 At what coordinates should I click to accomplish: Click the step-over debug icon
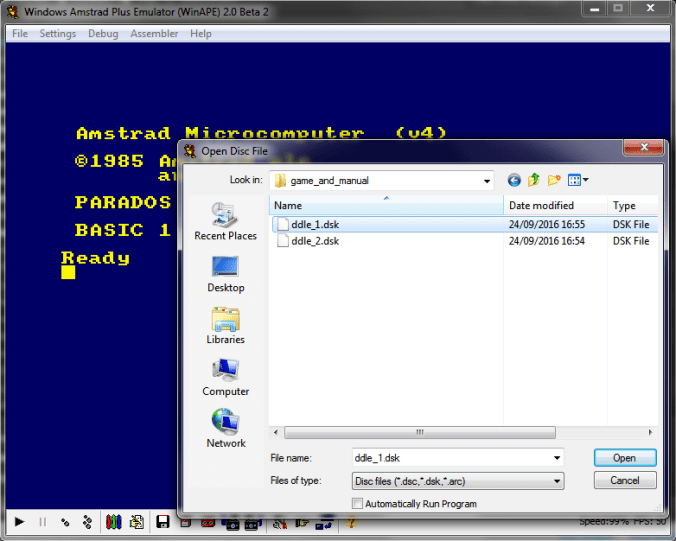(88, 522)
